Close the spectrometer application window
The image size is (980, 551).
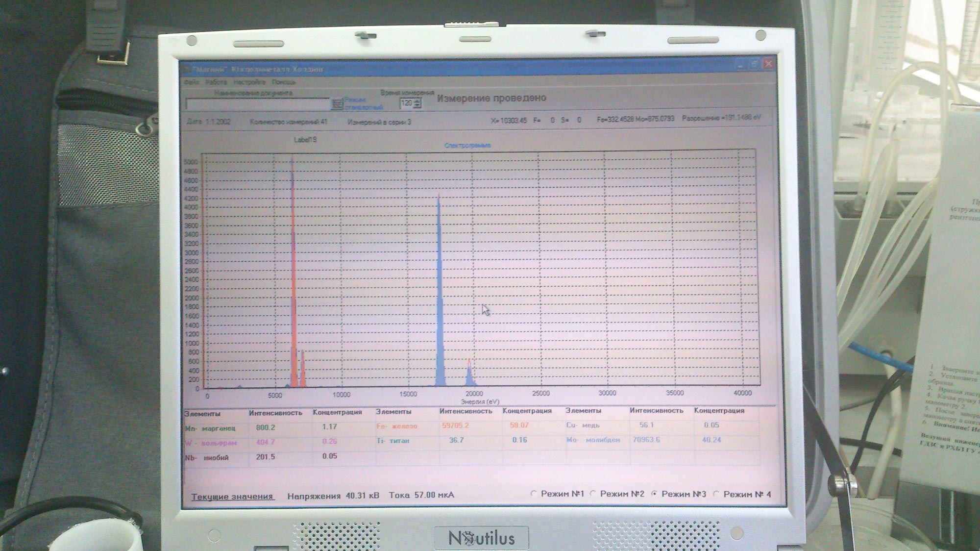pyautogui.click(x=768, y=64)
